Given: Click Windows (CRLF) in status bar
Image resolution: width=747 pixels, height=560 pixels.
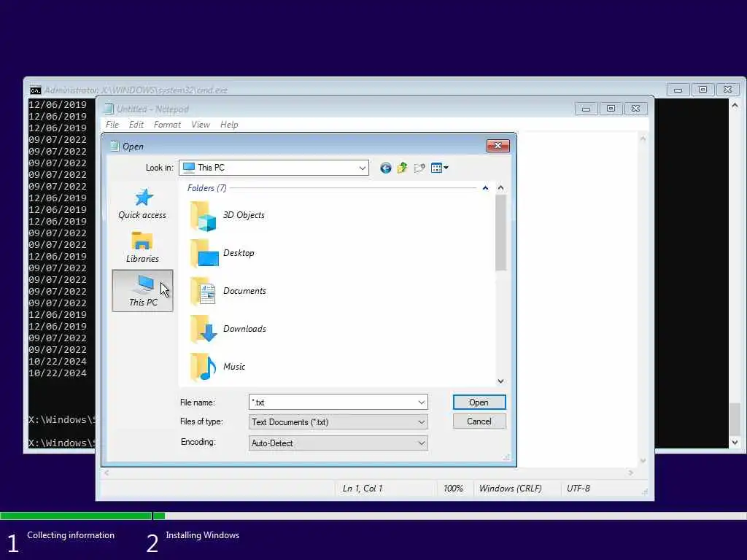Looking at the screenshot, I should (x=510, y=489).
